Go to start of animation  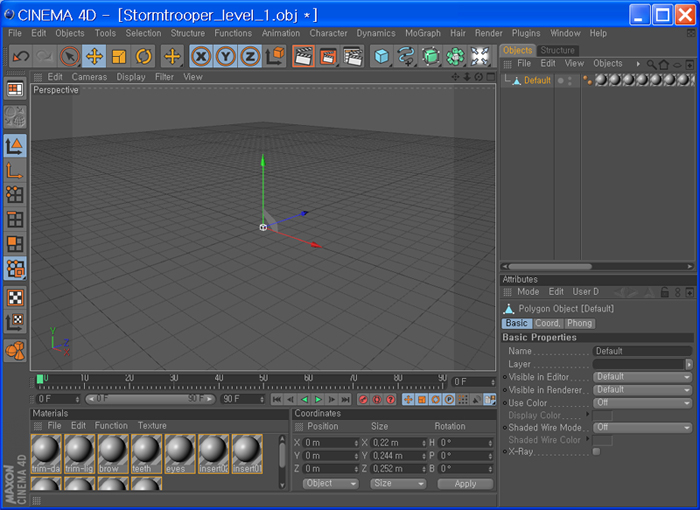point(277,399)
